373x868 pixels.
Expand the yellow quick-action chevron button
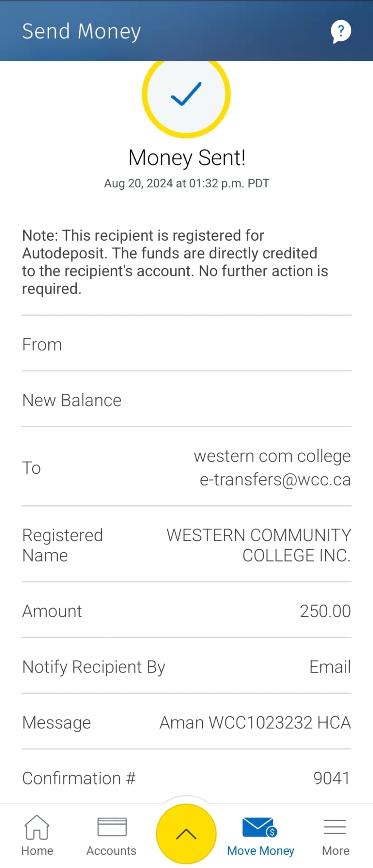coord(186,834)
